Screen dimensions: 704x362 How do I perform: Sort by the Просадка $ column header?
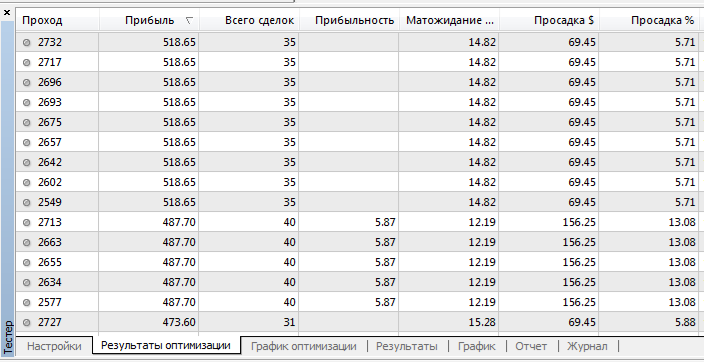click(549, 20)
